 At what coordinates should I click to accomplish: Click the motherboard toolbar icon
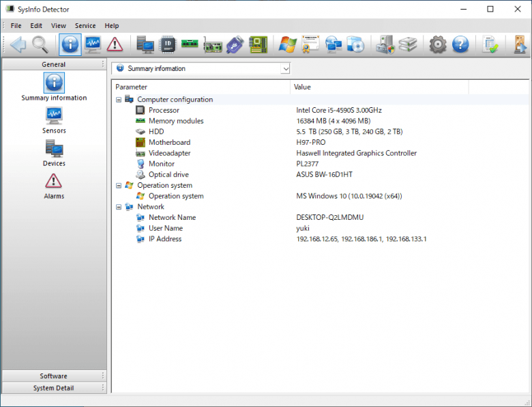point(258,44)
